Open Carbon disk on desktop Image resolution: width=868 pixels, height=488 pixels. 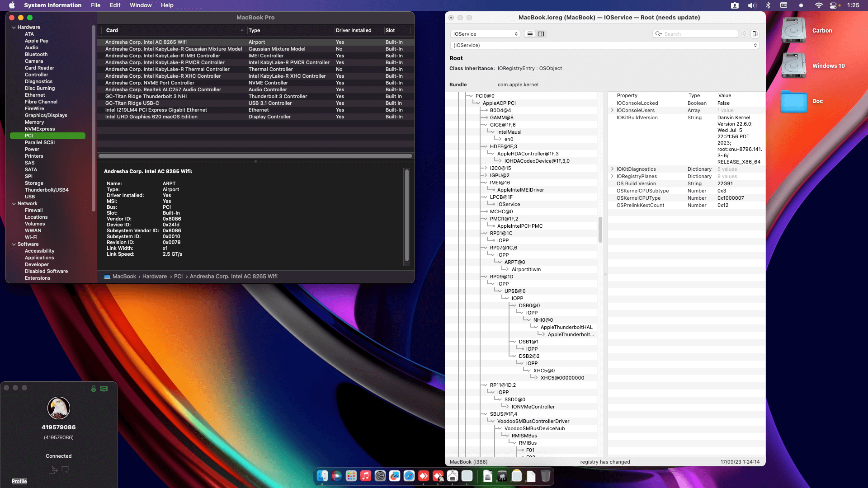pos(794,30)
